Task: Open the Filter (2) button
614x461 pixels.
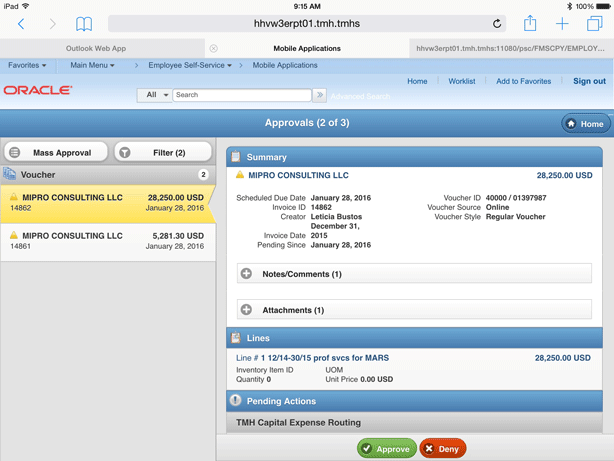Action: 161,153
